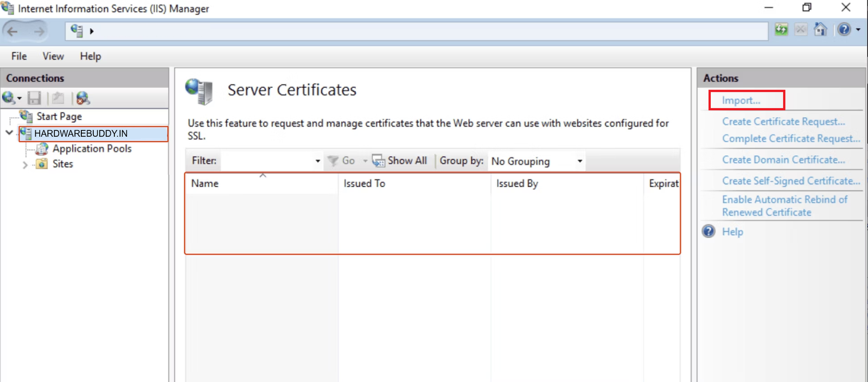The image size is (868, 382).
Task: Click Help link in Actions pane
Action: tap(732, 232)
